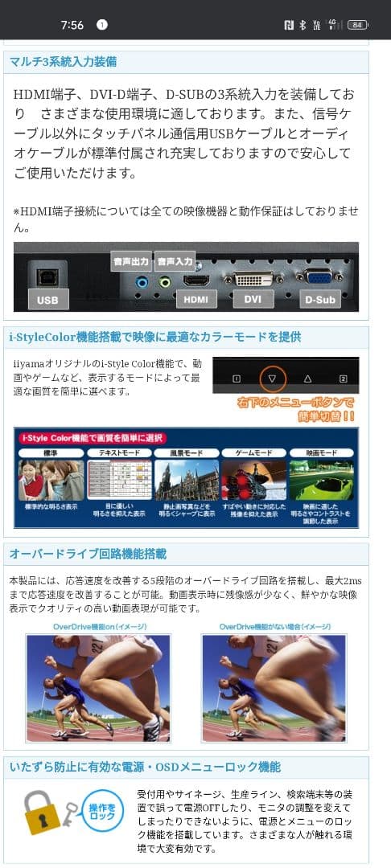Tap the 4G signal strength icon

tap(333, 24)
